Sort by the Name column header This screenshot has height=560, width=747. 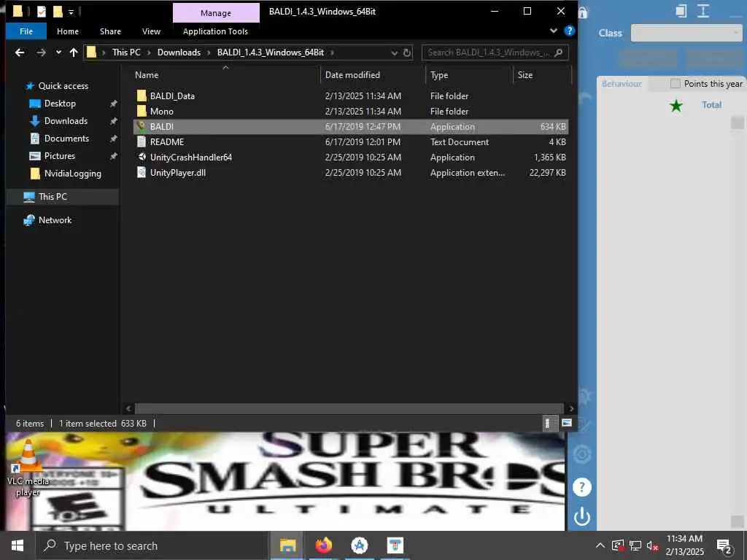click(147, 75)
